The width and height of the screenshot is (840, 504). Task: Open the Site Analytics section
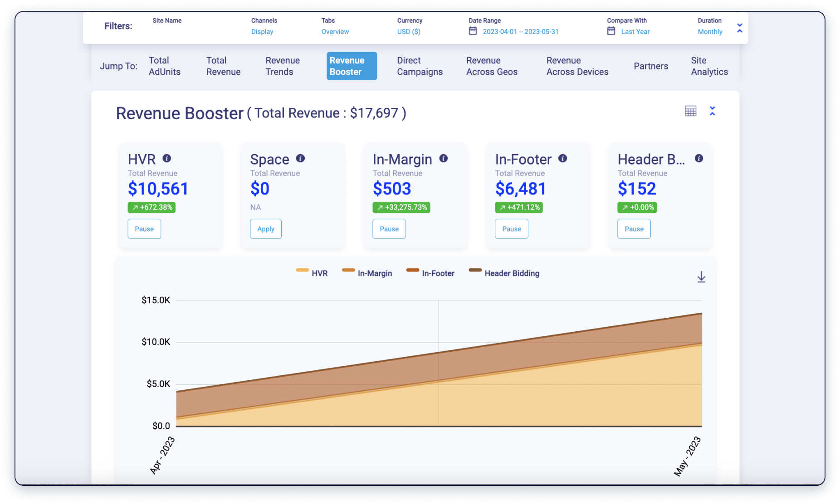point(709,66)
